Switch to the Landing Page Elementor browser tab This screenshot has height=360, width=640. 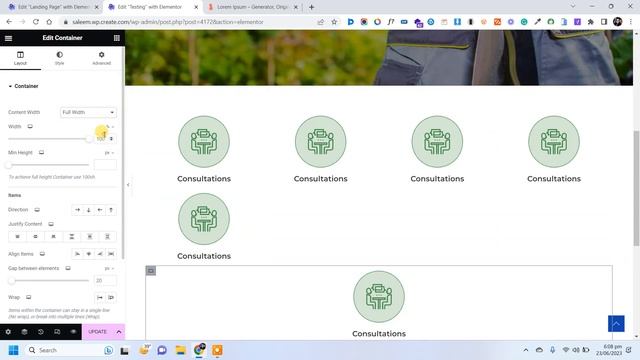[x=53, y=7]
